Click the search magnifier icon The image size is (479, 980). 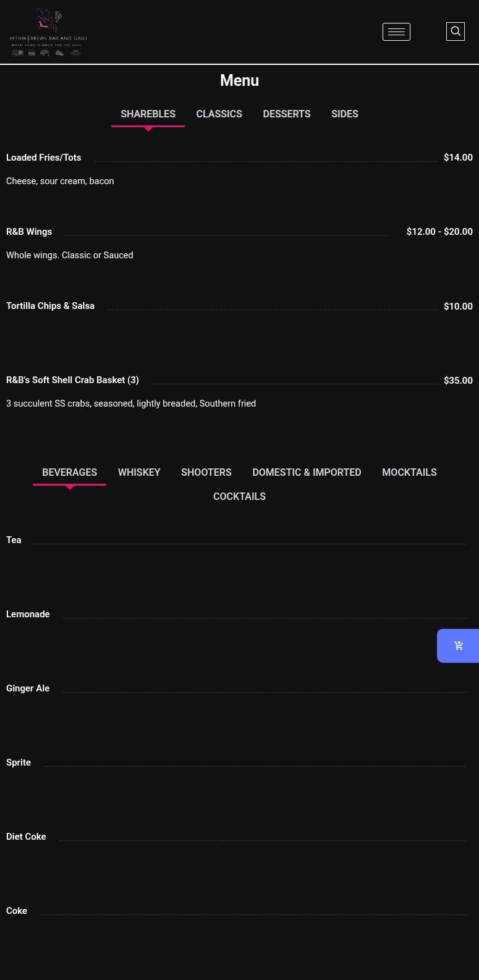pyautogui.click(x=456, y=32)
